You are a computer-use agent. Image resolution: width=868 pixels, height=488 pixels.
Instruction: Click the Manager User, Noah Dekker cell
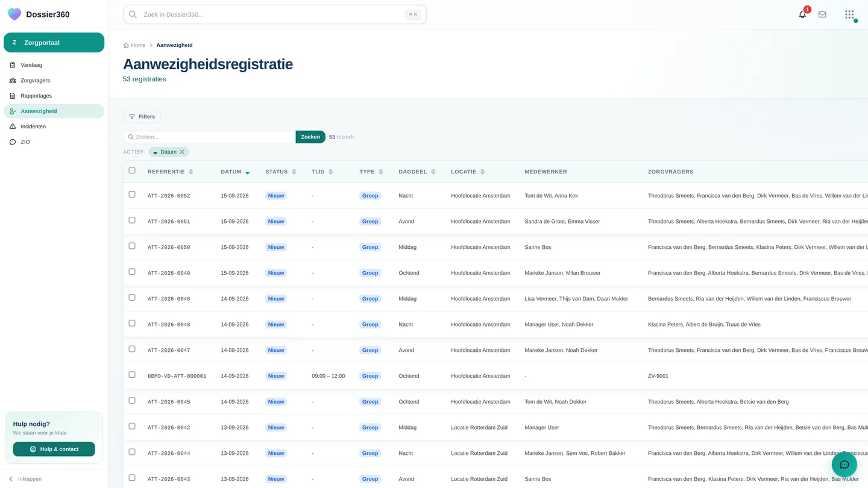pyautogui.click(x=559, y=324)
